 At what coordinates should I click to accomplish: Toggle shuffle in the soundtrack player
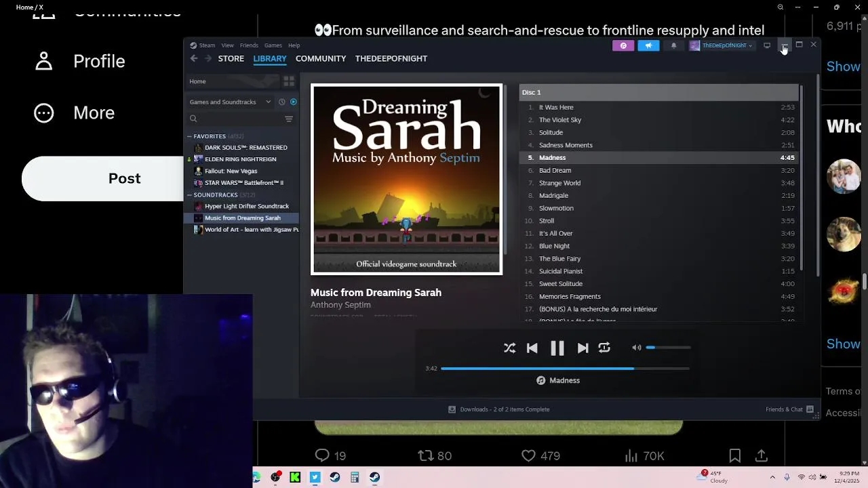[509, 348]
